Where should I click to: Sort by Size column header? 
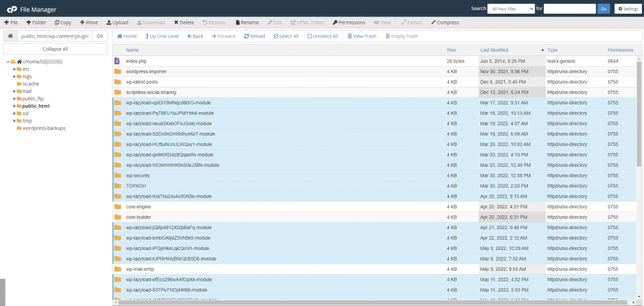click(451, 50)
